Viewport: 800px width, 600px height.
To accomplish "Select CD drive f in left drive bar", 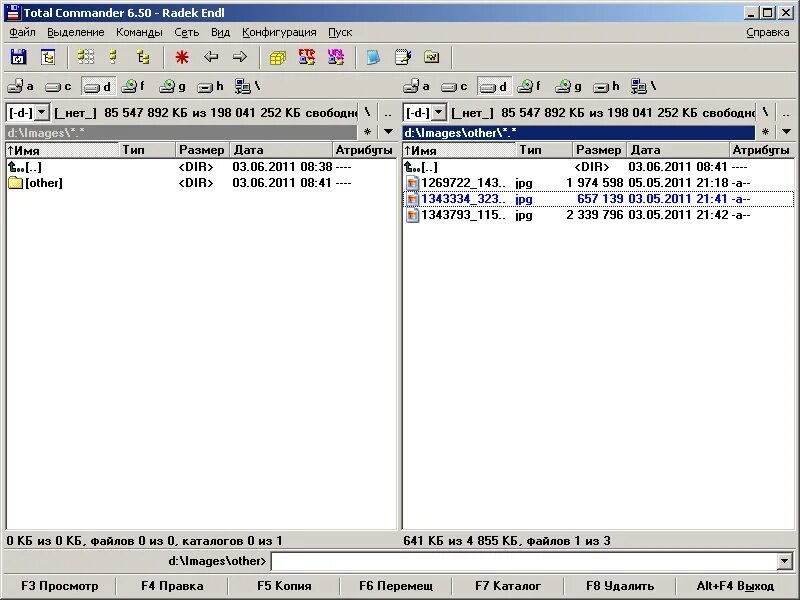I will [x=134, y=87].
